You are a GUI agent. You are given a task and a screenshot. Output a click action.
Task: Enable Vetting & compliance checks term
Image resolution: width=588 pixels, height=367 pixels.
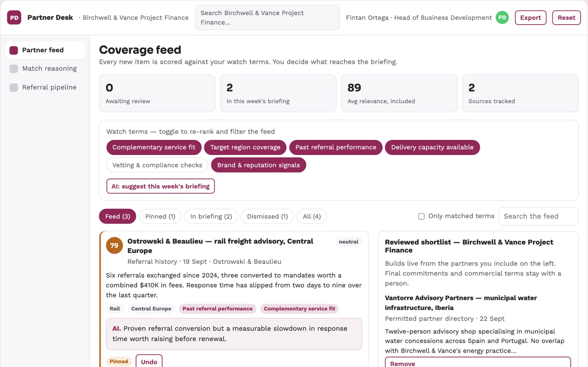(157, 165)
